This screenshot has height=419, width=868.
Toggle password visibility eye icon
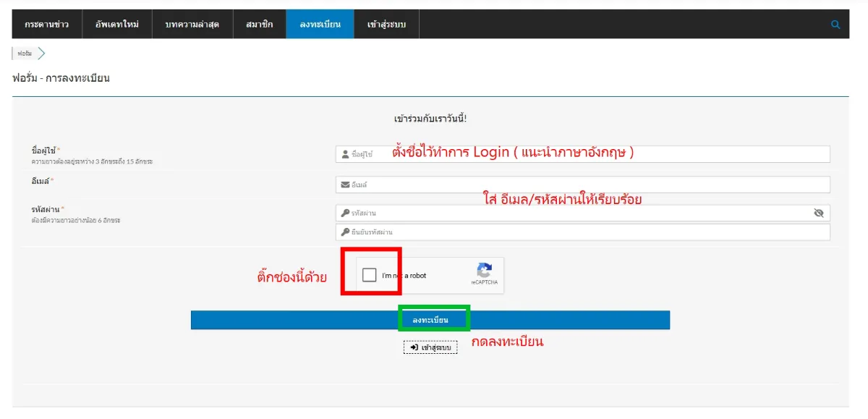coord(819,213)
